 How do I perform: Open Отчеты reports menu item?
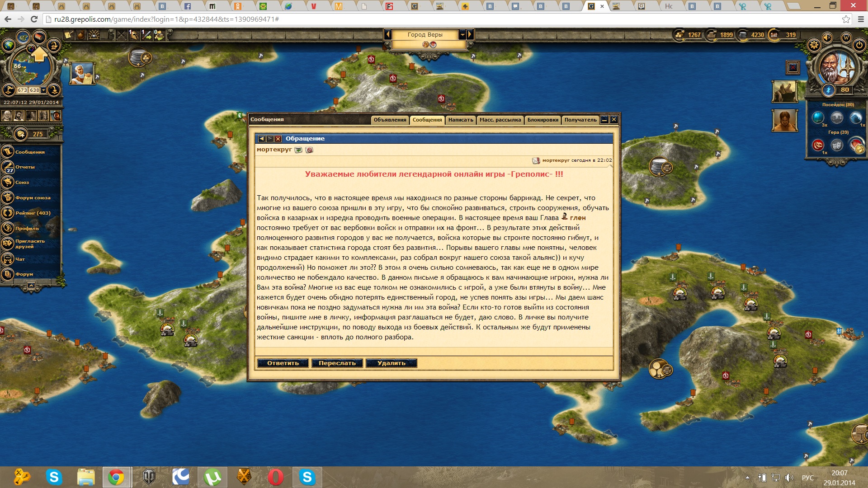(30, 167)
